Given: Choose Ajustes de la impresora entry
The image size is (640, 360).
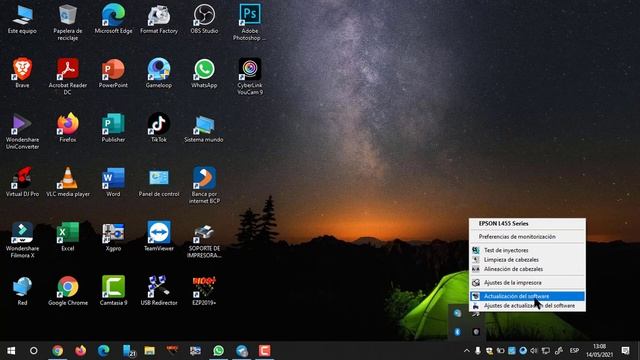Looking at the screenshot, I should pos(527,282).
